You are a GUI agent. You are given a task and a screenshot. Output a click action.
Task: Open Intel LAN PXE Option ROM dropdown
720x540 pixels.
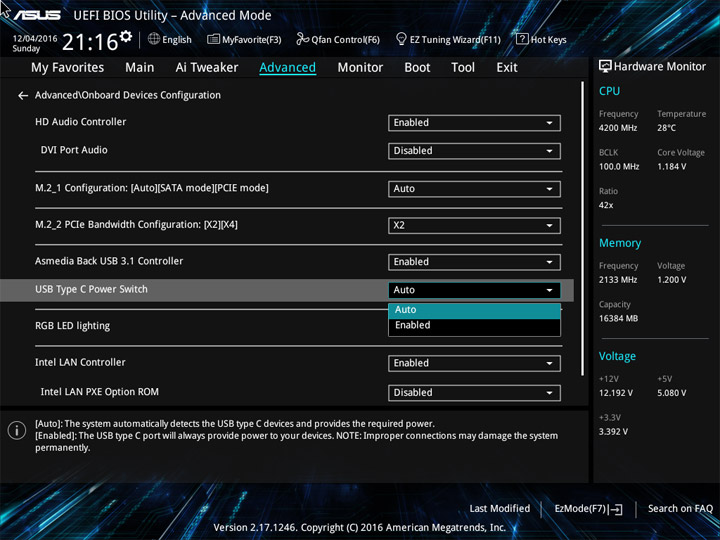pos(474,393)
